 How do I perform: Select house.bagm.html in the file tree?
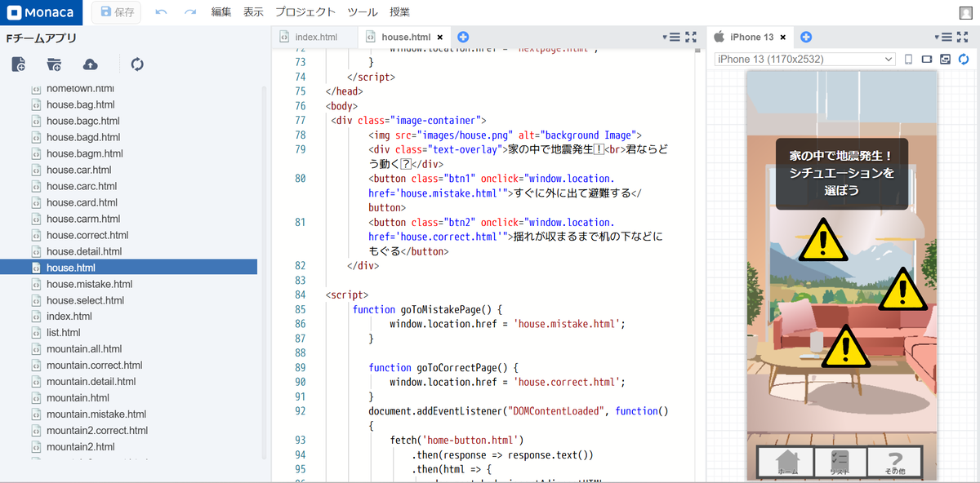pos(85,153)
